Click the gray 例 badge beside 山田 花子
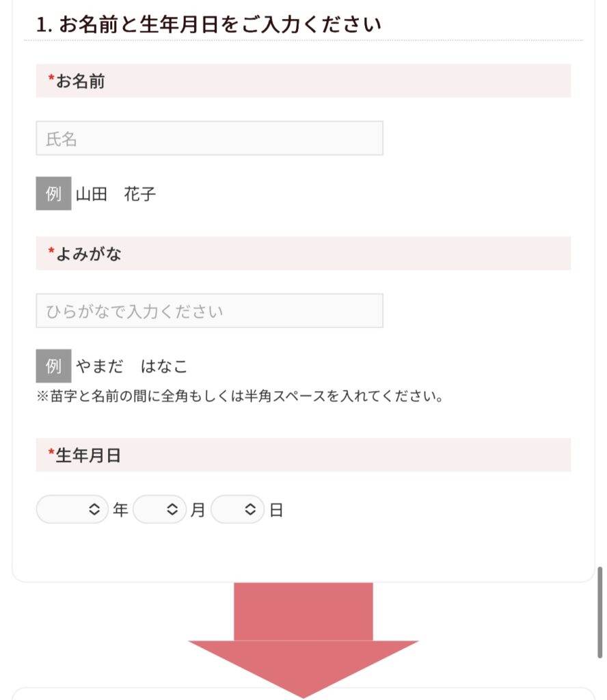This screenshot has height=700, width=607. (x=53, y=194)
